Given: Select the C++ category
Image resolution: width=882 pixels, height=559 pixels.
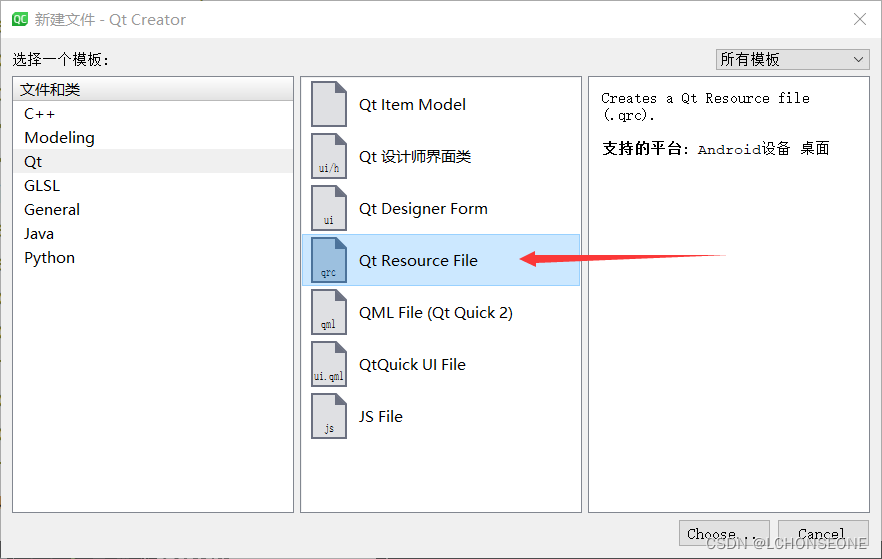Looking at the screenshot, I should pos(152,114).
